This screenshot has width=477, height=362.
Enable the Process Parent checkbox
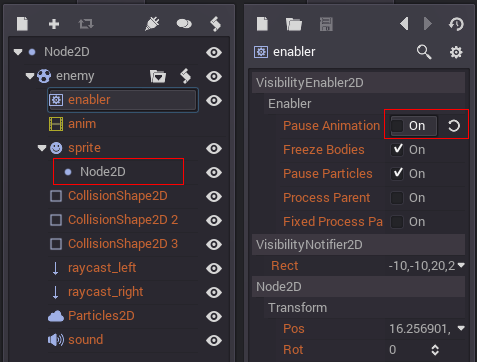pos(397,198)
